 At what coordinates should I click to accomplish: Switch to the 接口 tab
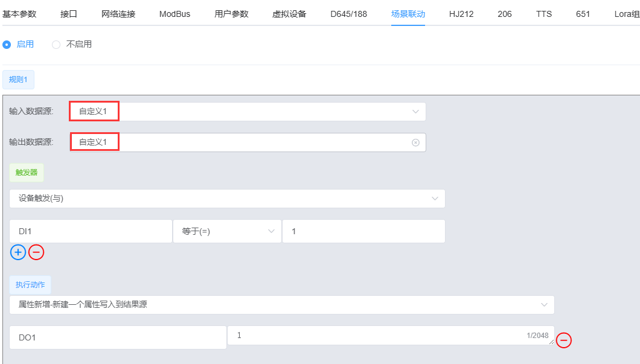coord(69,14)
